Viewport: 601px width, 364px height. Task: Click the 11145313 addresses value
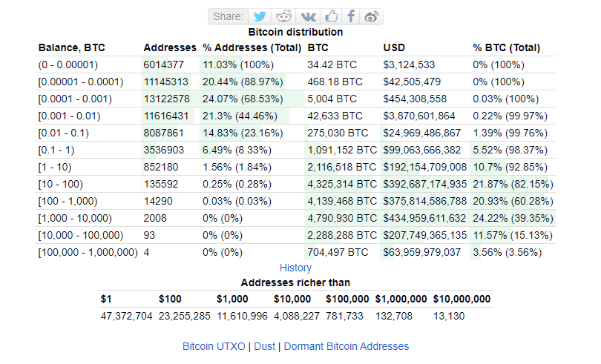[166, 82]
